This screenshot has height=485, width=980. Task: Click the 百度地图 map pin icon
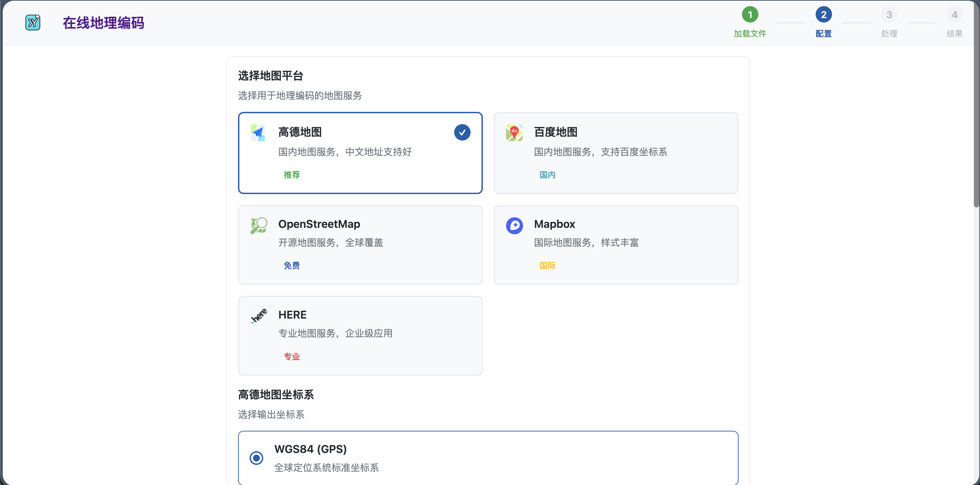514,132
